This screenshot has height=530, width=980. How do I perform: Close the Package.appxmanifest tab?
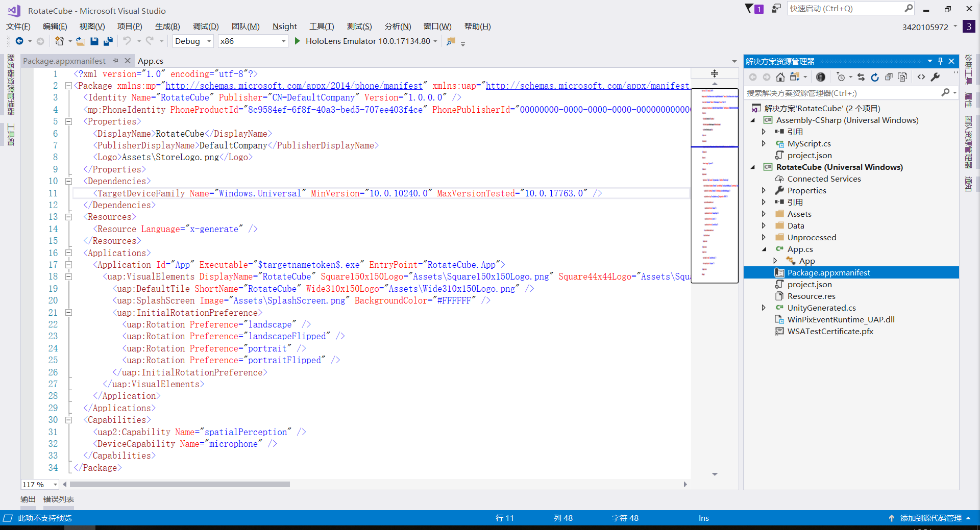[x=128, y=61]
